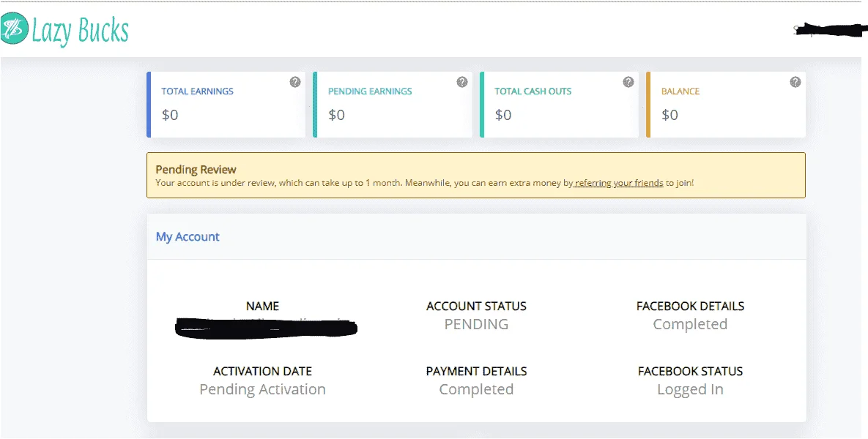The height and width of the screenshot is (439, 868).
Task: Open help icon on Balance card
Action: tap(795, 82)
